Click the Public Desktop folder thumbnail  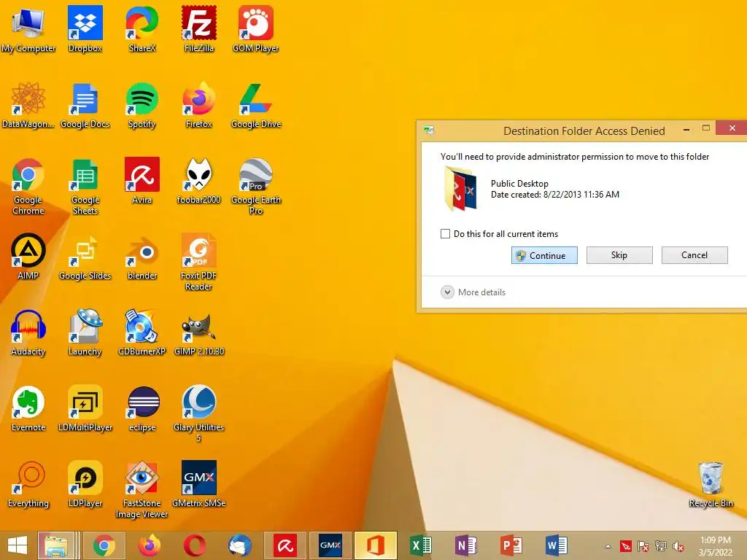[460, 189]
